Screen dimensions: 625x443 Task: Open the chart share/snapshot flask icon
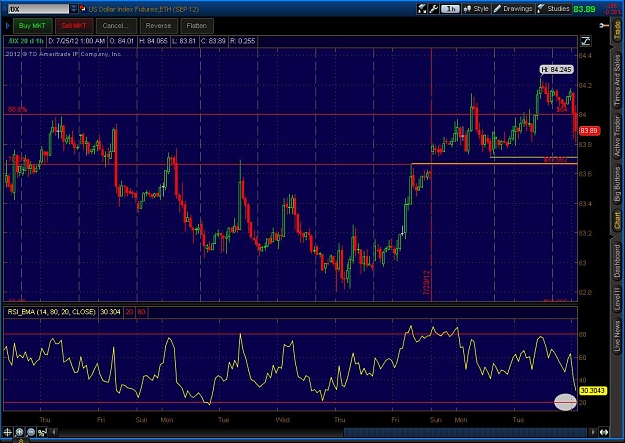pyautogui.click(x=422, y=9)
